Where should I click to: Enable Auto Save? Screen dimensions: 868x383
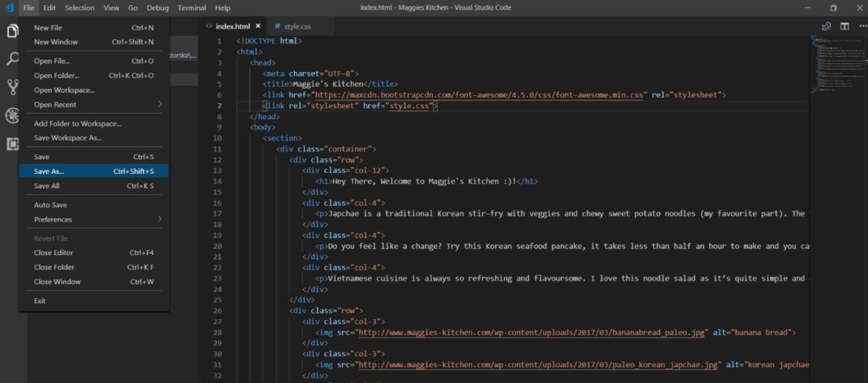(x=49, y=205)
